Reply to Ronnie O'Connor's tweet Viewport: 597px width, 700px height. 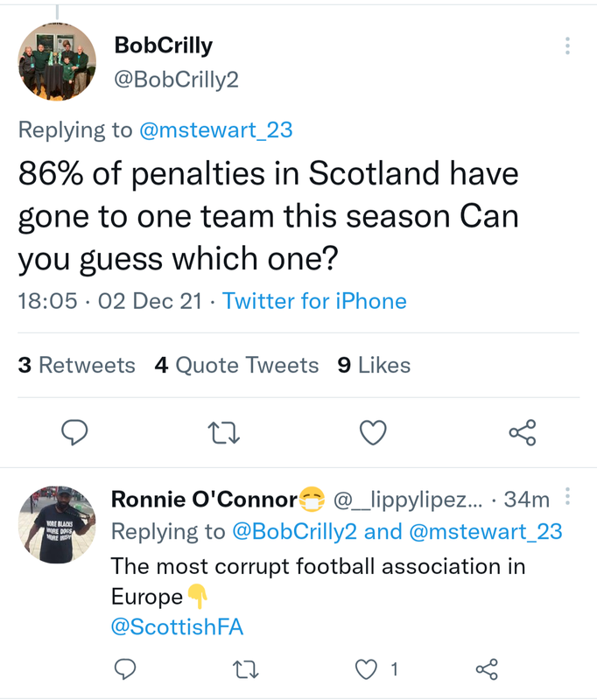pos(125,669)
